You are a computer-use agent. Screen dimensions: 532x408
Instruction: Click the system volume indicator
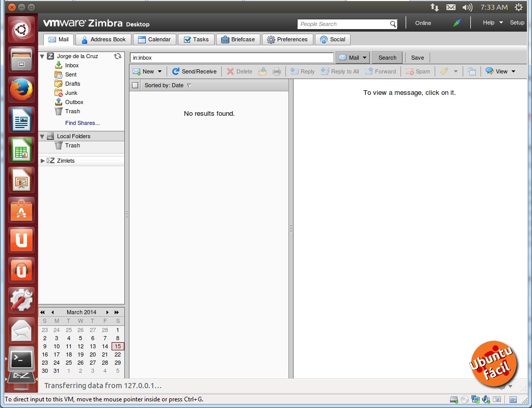pos(467,7)
